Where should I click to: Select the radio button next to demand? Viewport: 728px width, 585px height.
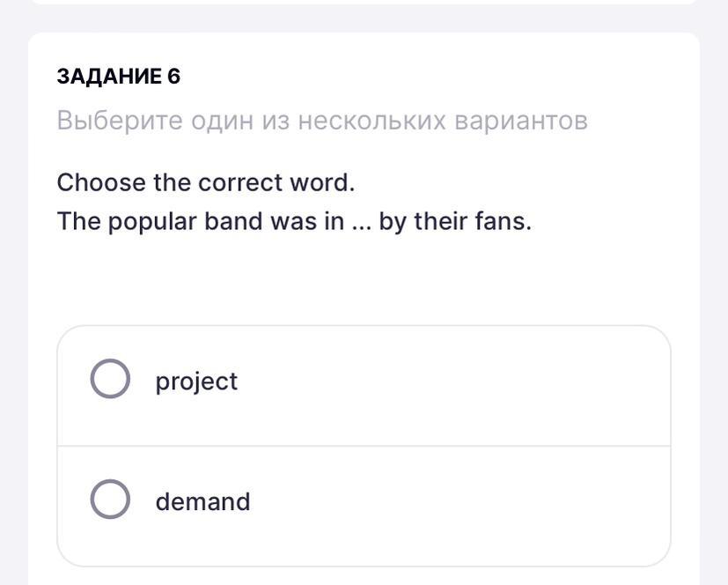[x=110, y=500]
